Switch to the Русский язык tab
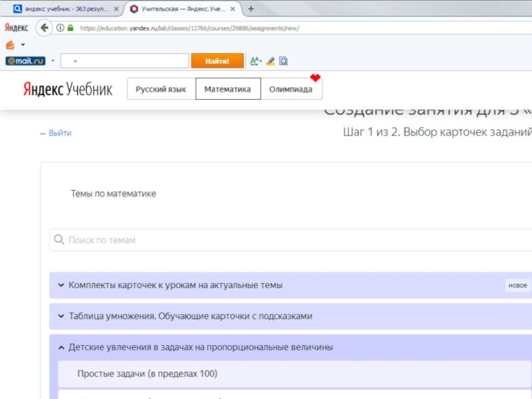The image size is (532, 399). pos(161,89)
